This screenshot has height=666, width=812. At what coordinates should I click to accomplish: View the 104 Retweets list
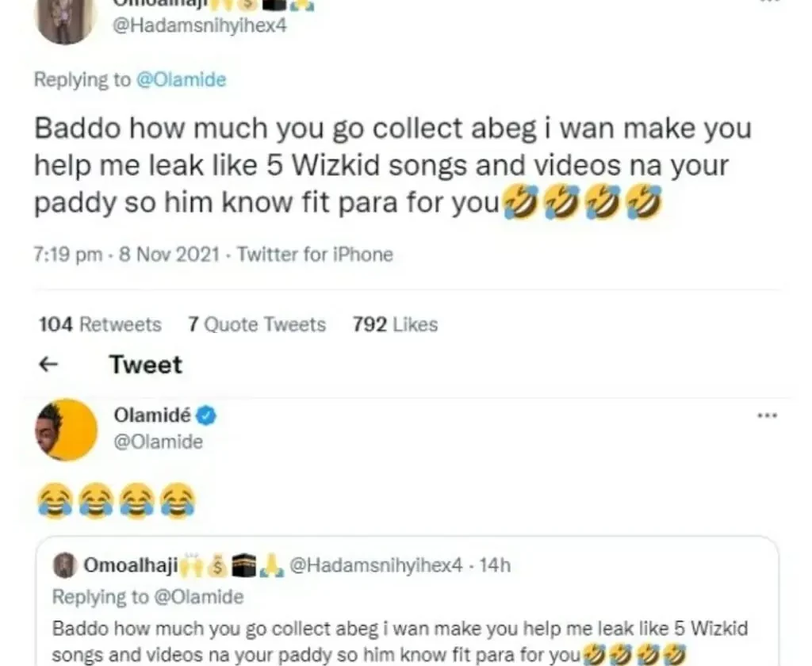(x=99, y=324)
